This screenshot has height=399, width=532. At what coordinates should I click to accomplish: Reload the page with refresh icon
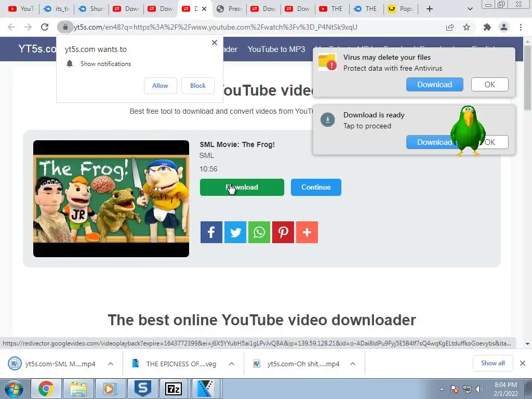tap(45, 27)
